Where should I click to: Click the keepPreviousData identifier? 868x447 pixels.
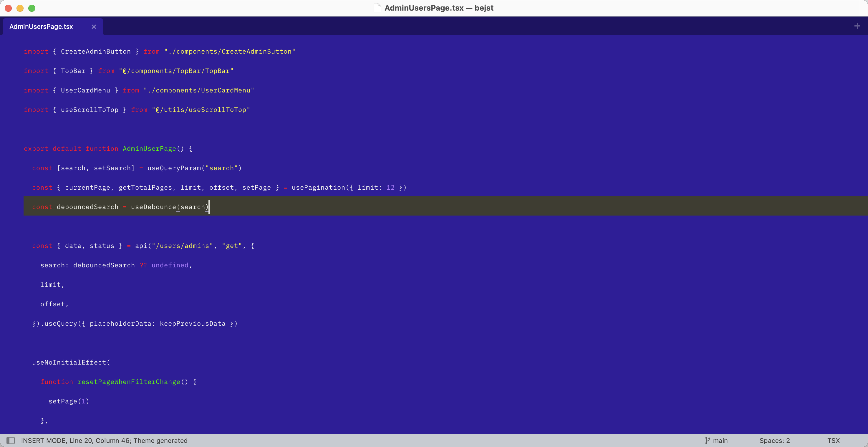(192, 324)
